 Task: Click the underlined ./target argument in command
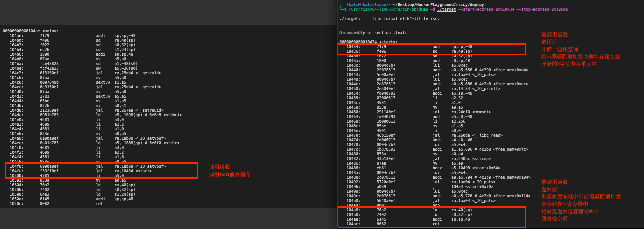point(446,9)
